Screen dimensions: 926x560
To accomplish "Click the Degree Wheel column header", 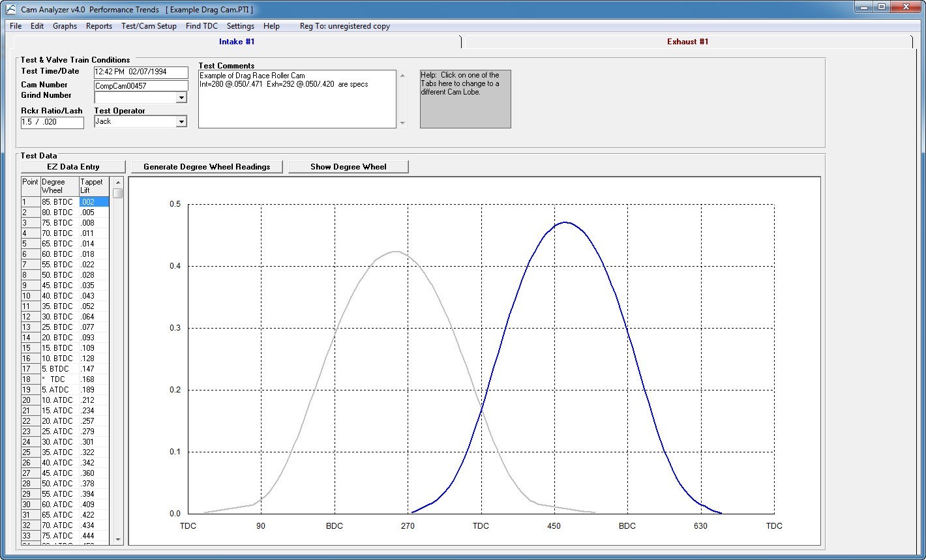I will pyautogui.click(x=59, y=186).
